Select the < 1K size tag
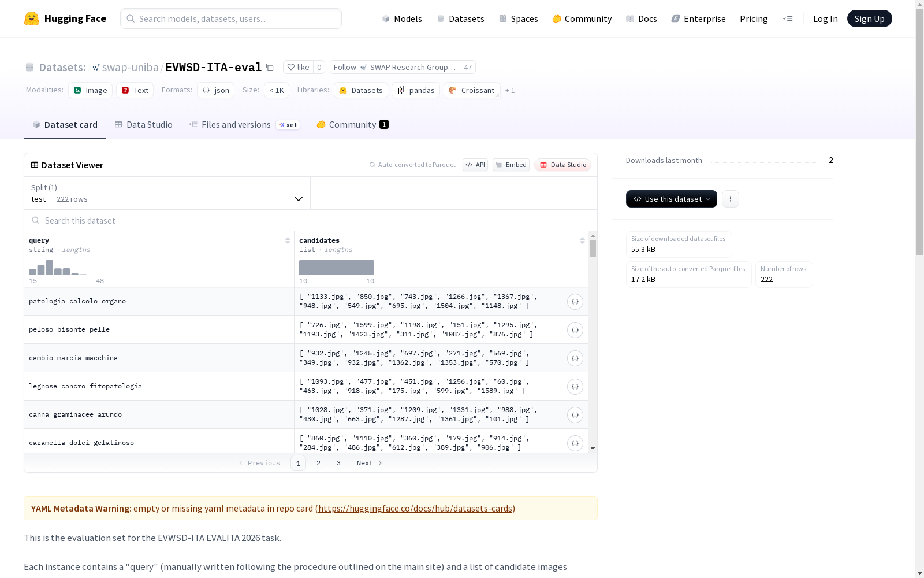924x578 pixels. 277,90
